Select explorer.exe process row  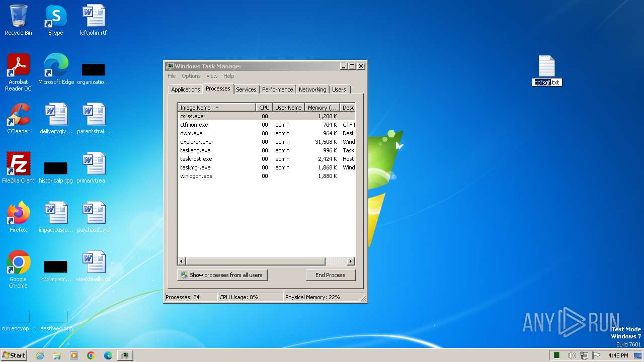[266, 142]
